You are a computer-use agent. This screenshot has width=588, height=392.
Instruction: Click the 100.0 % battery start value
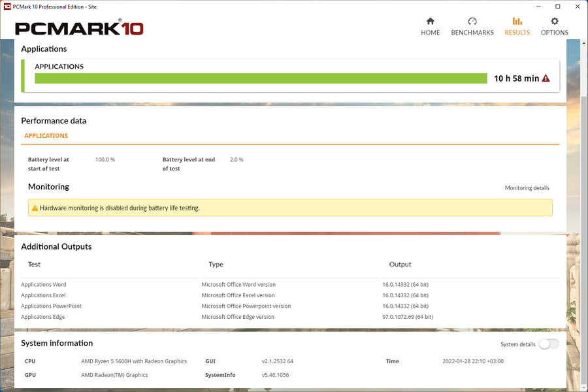click(x=105, y=160)
